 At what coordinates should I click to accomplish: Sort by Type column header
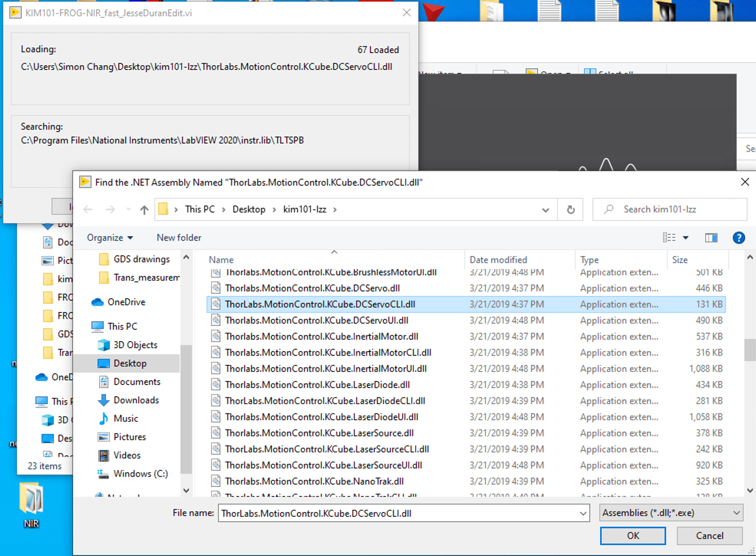589,260
